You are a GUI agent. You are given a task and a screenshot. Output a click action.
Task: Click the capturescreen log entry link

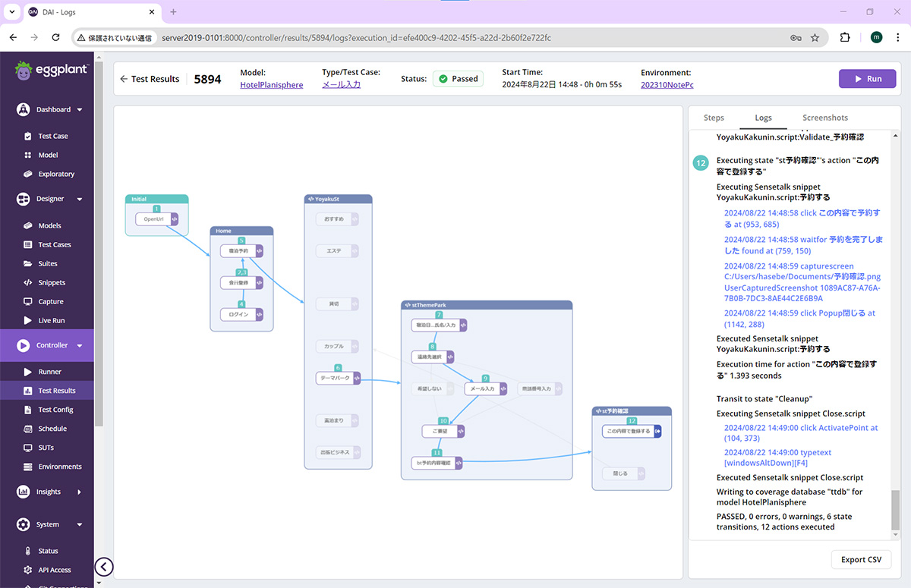[802, 282]
